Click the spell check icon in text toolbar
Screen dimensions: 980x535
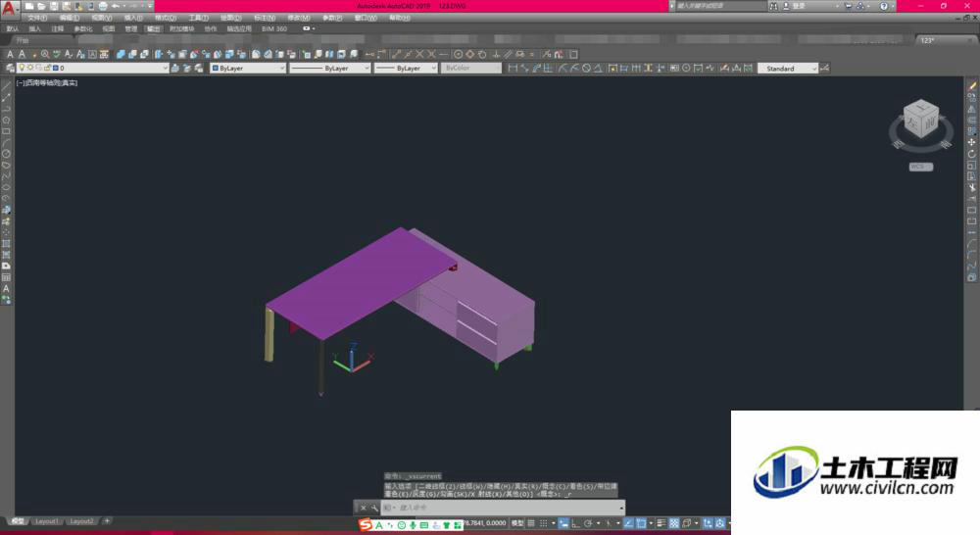(57, 54)
